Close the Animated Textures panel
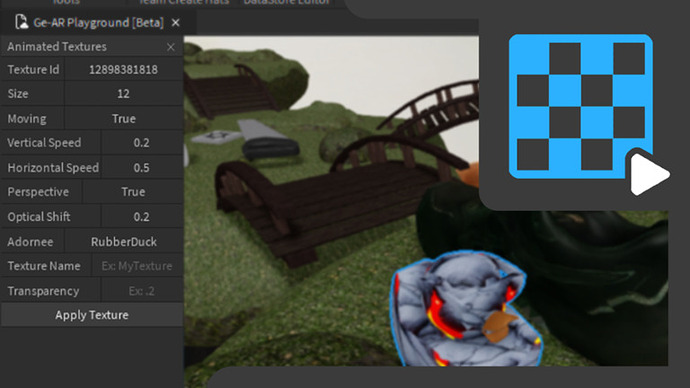690x388 pixels. (x=171, y=47)
